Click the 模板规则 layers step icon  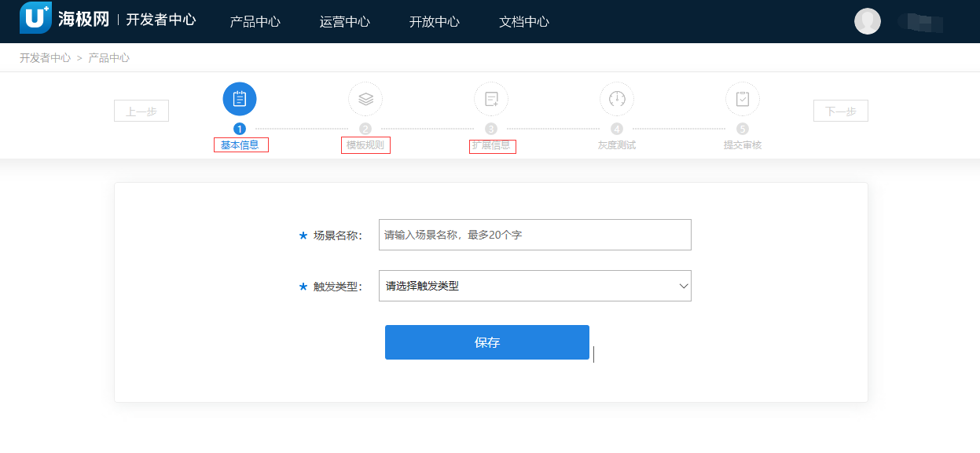pos(365,99)
